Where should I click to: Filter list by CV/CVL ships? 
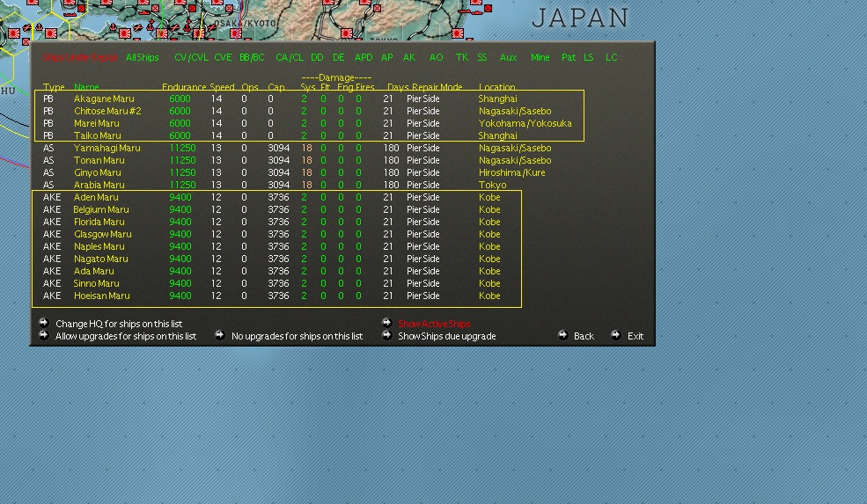pyautogui.click(x=191, y=57)
